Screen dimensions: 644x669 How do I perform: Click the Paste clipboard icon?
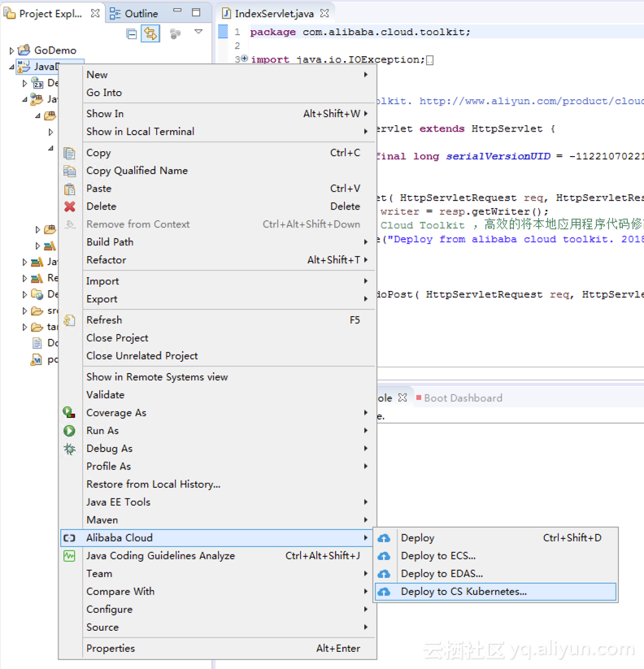pos(70,189)
